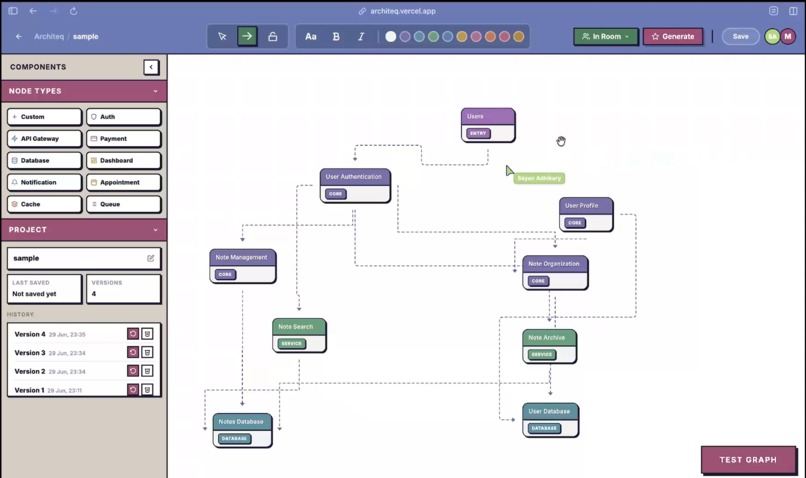Go back using header back arrow
This screenshot has height=478, width=806.
[x=19, y=36]
